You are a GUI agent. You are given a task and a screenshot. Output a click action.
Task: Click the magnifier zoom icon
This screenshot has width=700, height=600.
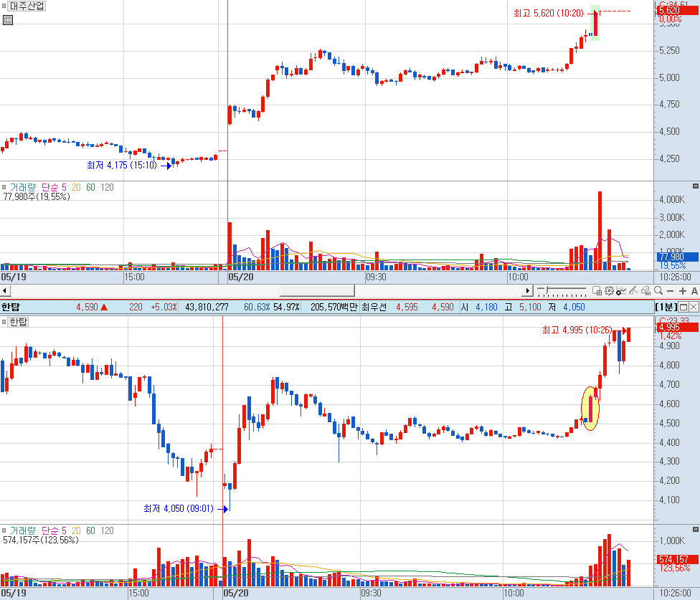click(x=658, y=291)
